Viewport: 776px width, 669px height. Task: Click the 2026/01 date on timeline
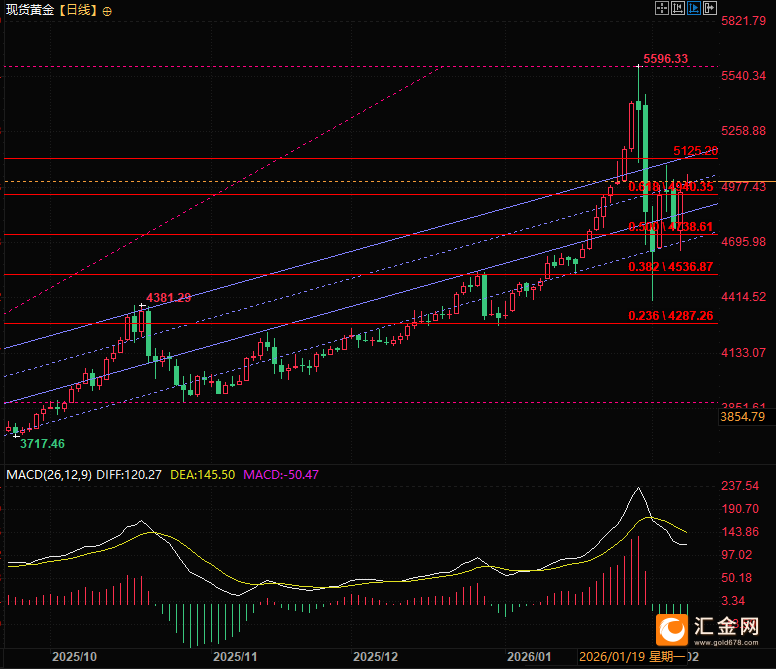[529, 657]
